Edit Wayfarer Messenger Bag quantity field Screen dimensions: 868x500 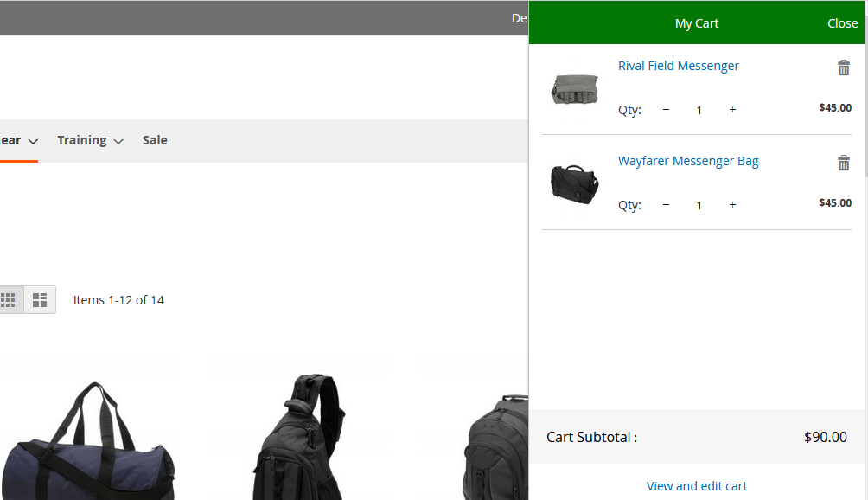click(x=699, y=205)
